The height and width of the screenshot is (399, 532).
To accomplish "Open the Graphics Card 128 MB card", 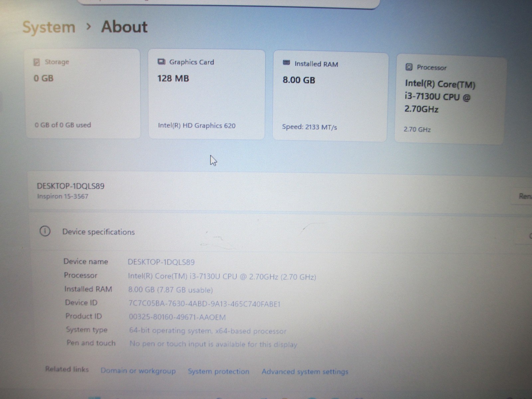I will point(206,95).
